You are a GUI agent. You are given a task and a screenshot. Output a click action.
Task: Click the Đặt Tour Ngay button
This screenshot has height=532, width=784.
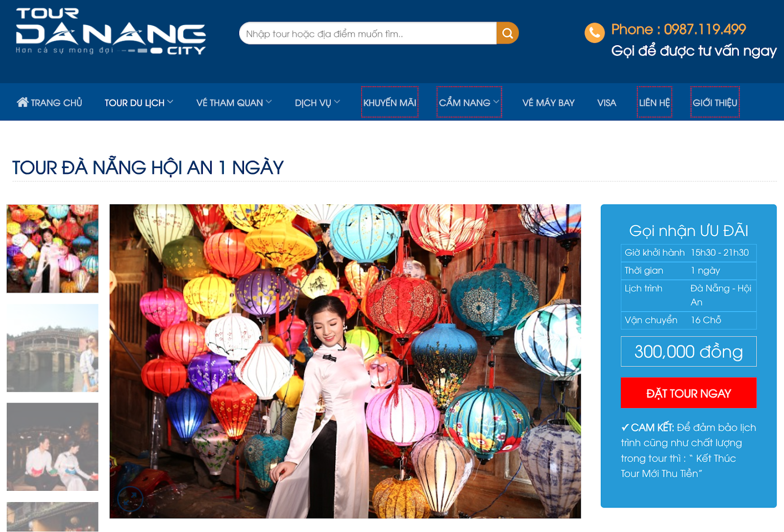click(x=688, y=393)
